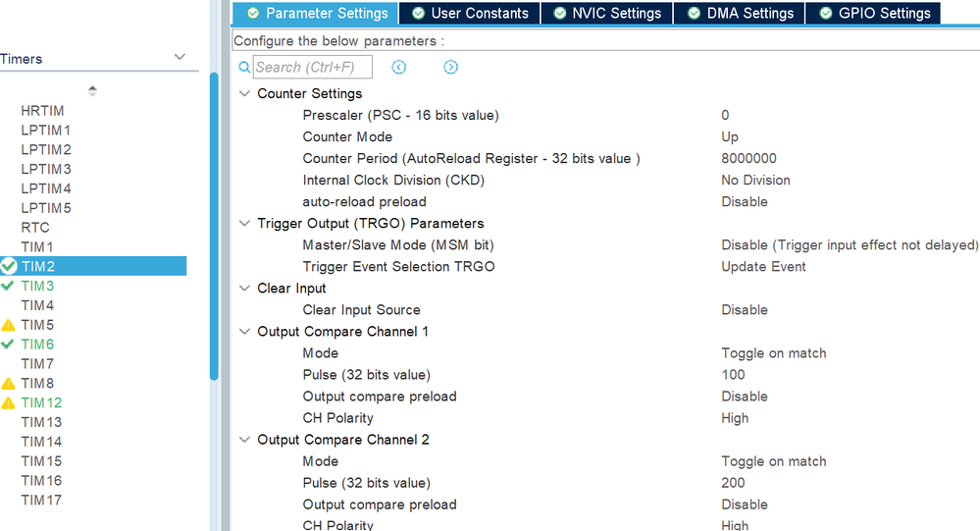980x531 pixels.
Task: Change TRGO selection value Update Event
Action: point(763,267)
